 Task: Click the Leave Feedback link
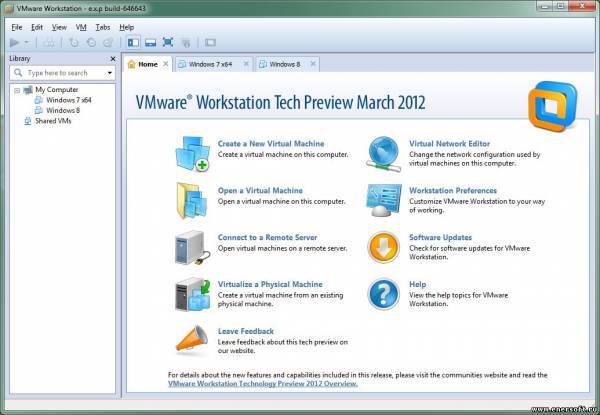pyautogui.click(x=246, y=331)
